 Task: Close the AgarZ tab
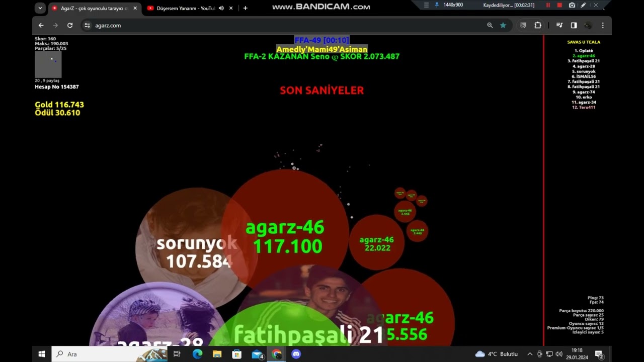click(x=135, y=8)
